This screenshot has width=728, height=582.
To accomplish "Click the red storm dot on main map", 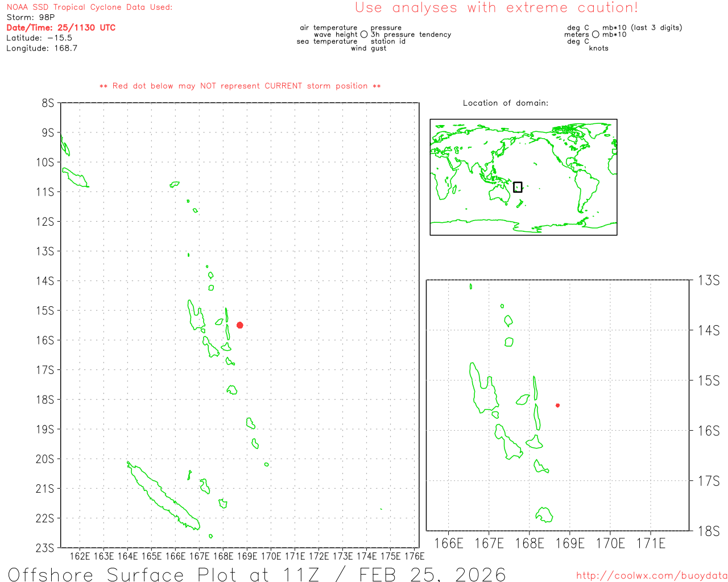I will (240, 325).
